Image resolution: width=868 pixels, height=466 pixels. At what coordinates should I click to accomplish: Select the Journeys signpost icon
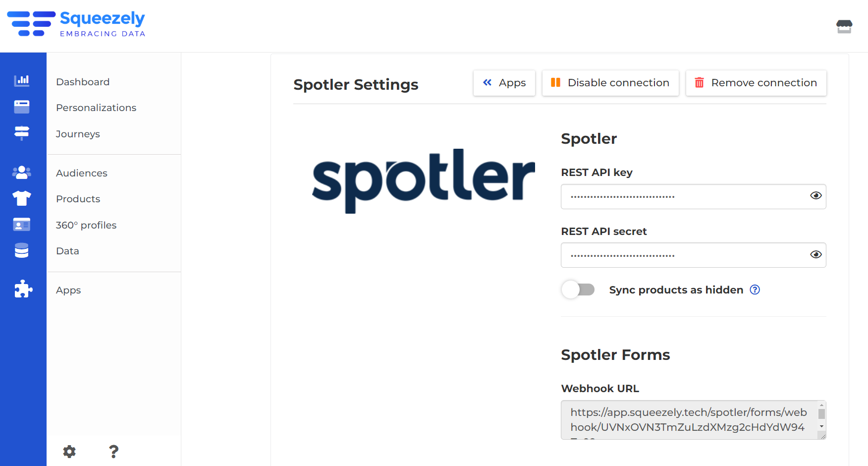point(22,133)
